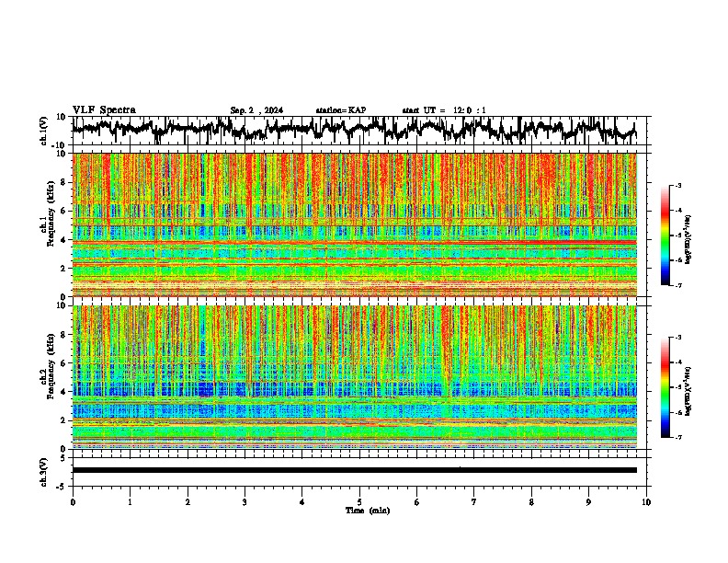Click the '2' kHz tick on ch.1 spectrogram axis
This screenshot has height=563, width=728.
click(x=64, y=269)
